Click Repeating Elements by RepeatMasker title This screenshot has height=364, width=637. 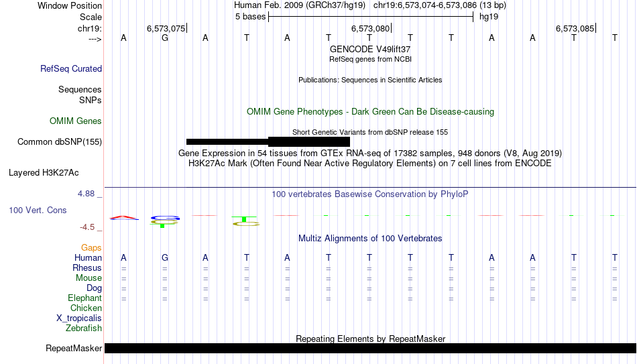point(370,339)
